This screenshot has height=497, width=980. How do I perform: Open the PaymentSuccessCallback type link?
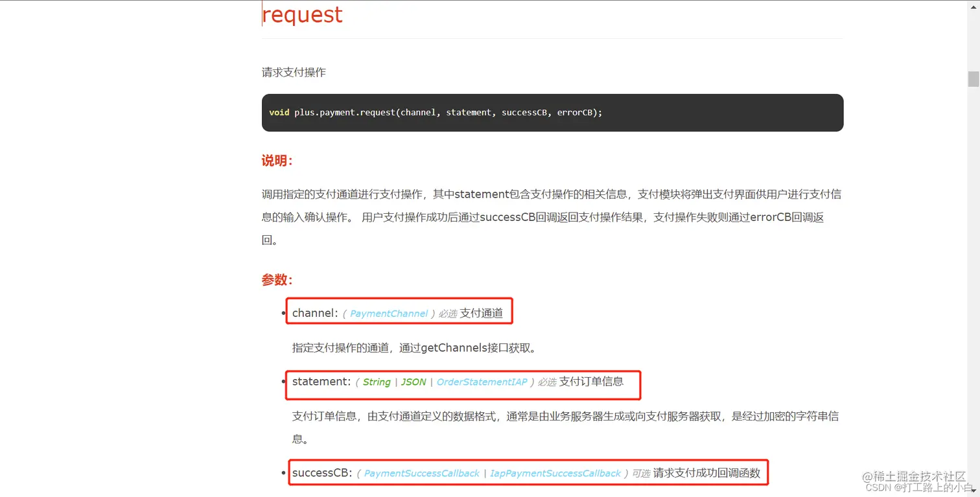pyautogui.click(x=421, y=474)
